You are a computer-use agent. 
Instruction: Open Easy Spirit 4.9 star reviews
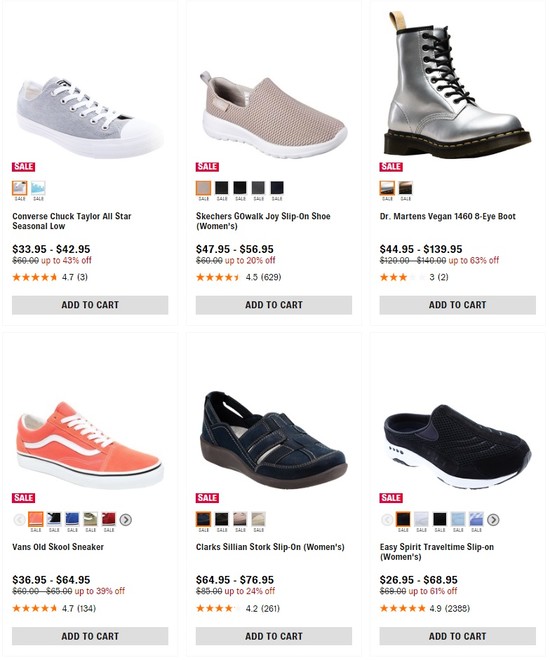point(426,611)
